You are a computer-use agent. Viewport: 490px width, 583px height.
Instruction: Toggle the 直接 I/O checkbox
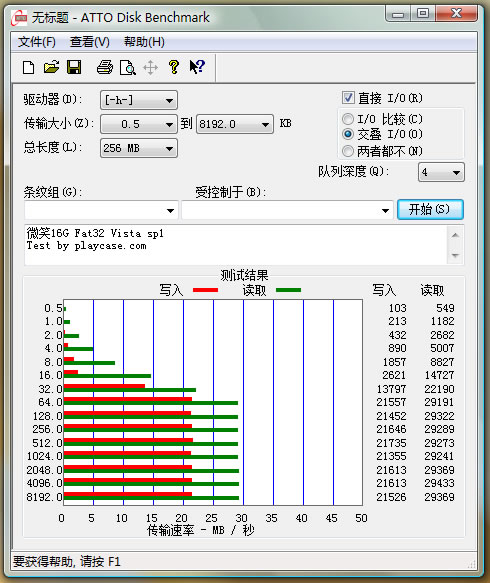(x=348, y=98)
